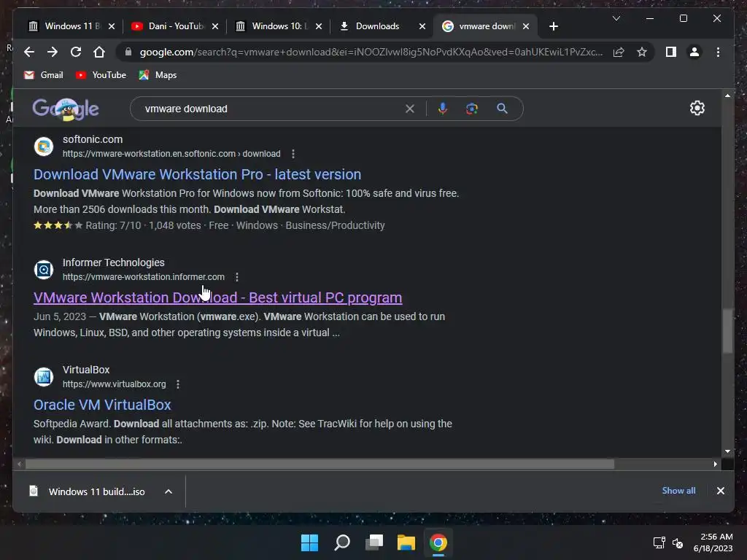Viewport: 747px width, 560px height.
Task: Open the Chrome profile menu
Action: click(694, 52)
